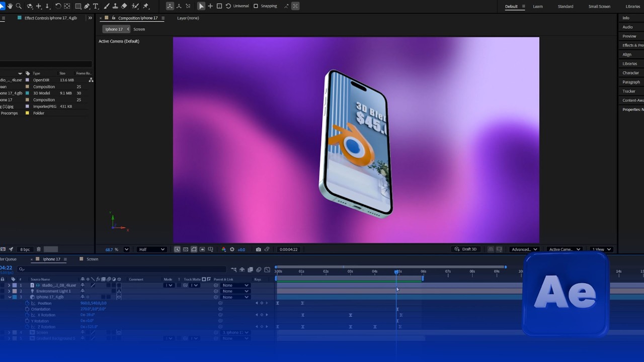Select the Type text tool
Screen dimensions: 644x362
96,6
